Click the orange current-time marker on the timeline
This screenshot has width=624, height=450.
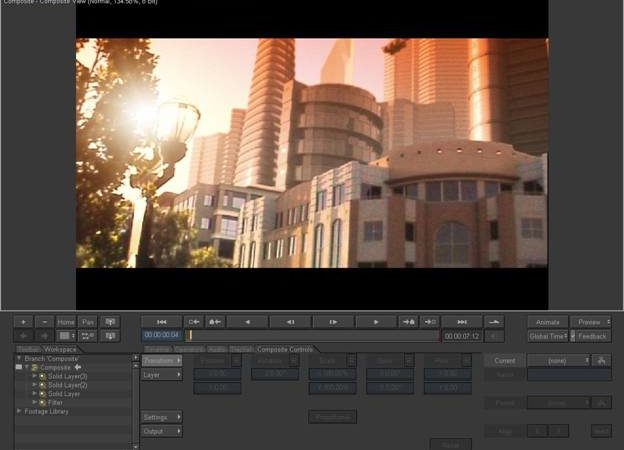tap(191, 335)
